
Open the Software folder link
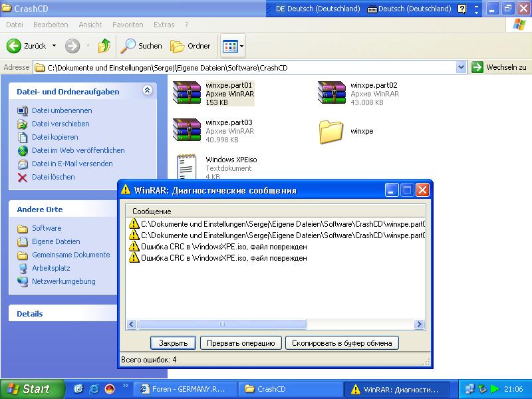coord(47,228)
